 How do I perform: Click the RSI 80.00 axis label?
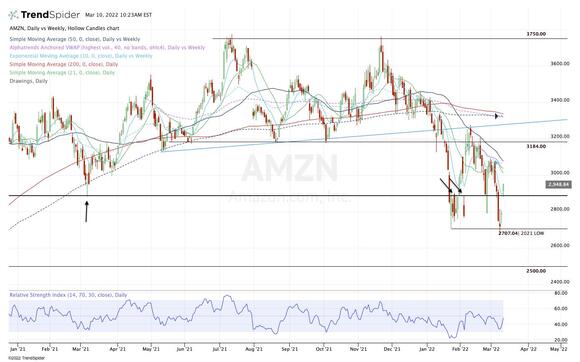pyautogui.click(x=562, y=293)
